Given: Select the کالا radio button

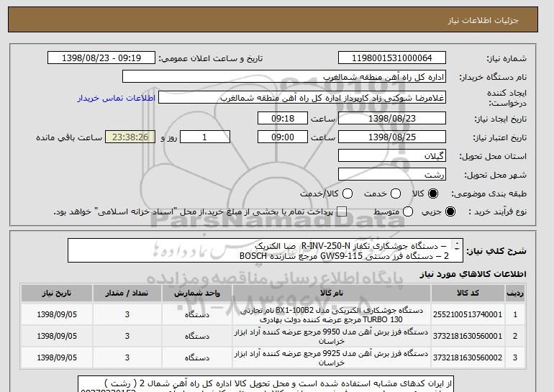Looking at the screenshot, I should click(433, 193).
